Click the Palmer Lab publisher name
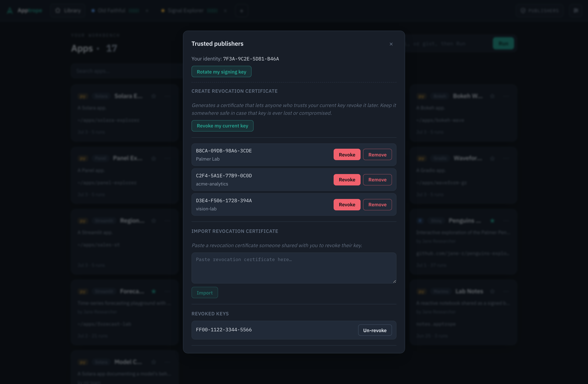Screen dimensions: 588x384 click(208, 159)
